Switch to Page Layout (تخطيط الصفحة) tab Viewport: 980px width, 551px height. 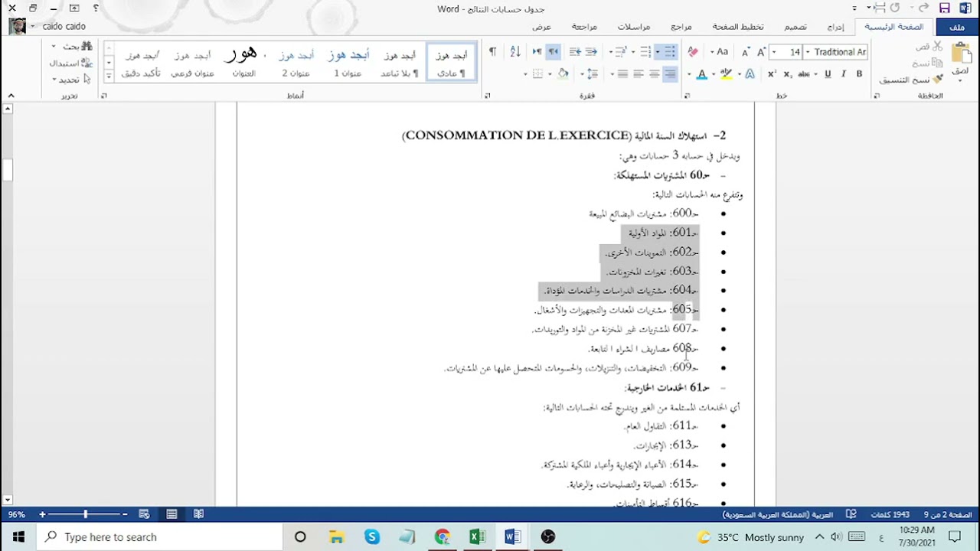click(738, 27)
